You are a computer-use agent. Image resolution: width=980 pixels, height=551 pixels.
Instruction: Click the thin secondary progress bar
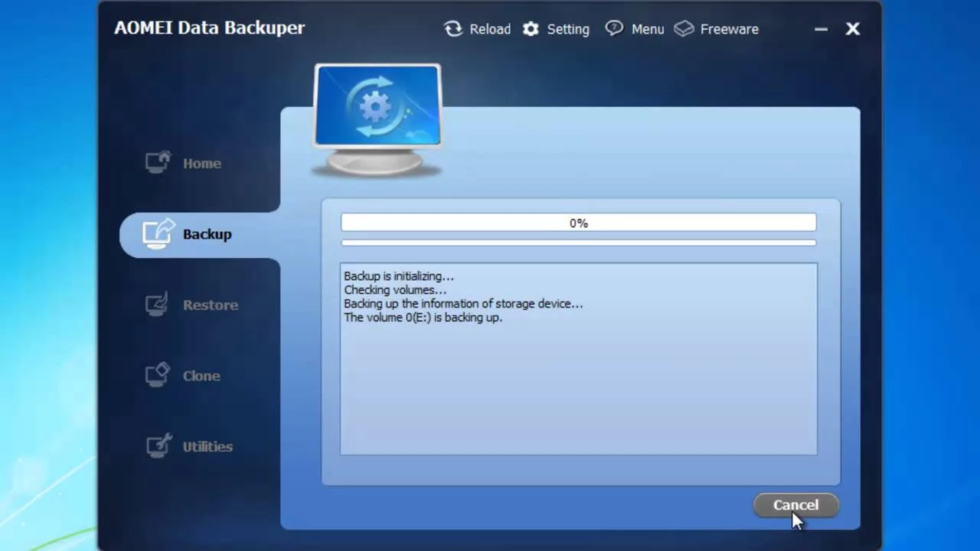click(579, 243)
